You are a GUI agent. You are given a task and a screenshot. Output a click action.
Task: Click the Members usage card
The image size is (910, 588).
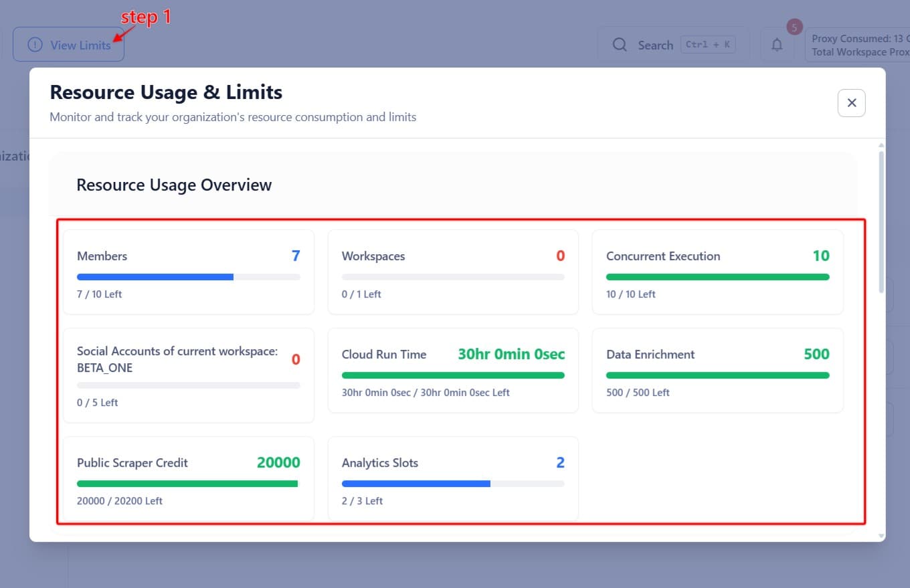click(188, 272)
